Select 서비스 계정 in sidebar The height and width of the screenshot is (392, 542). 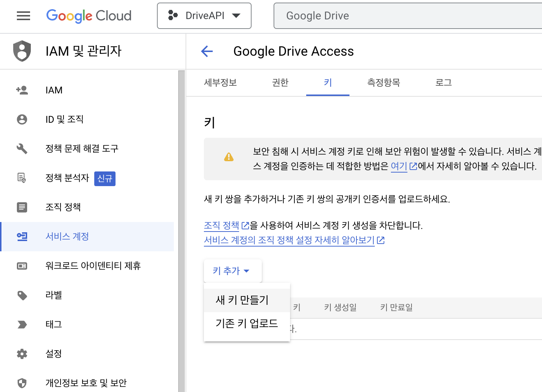point(87,237)
